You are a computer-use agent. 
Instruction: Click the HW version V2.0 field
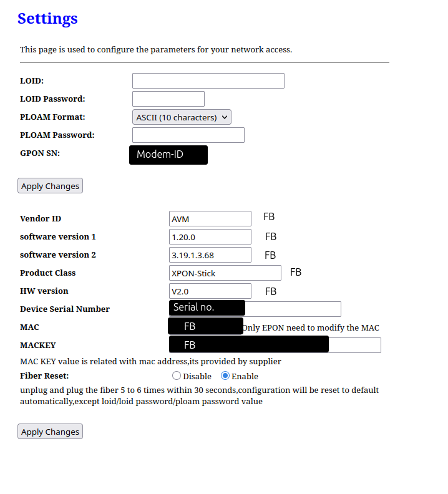tap(210, 291)
